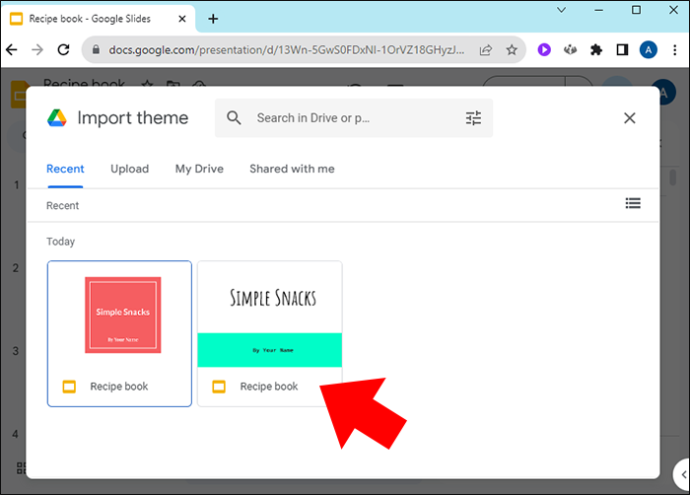Click the browser back arrow

coord(12,50)
